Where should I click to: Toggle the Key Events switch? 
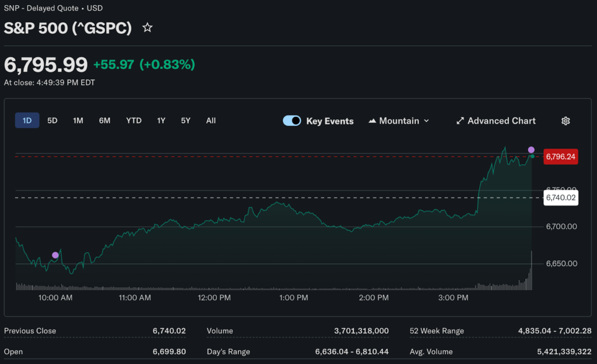click(x=292, y=121)
